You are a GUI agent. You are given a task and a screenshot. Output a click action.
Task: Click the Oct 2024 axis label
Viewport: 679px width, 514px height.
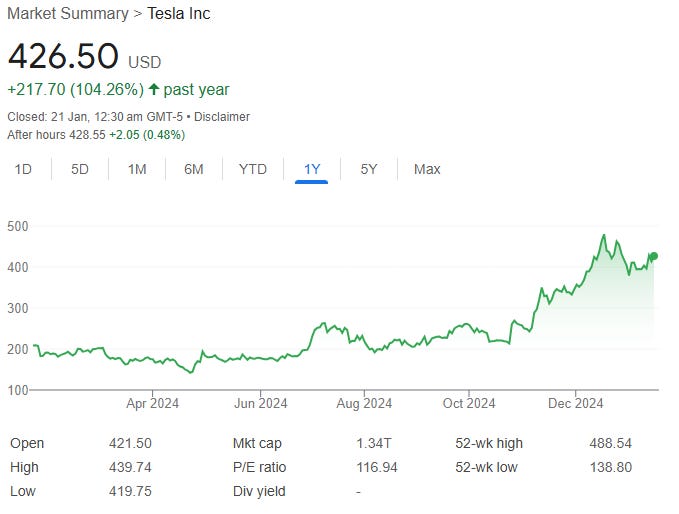pyautogui.click(x=469, y=404)
